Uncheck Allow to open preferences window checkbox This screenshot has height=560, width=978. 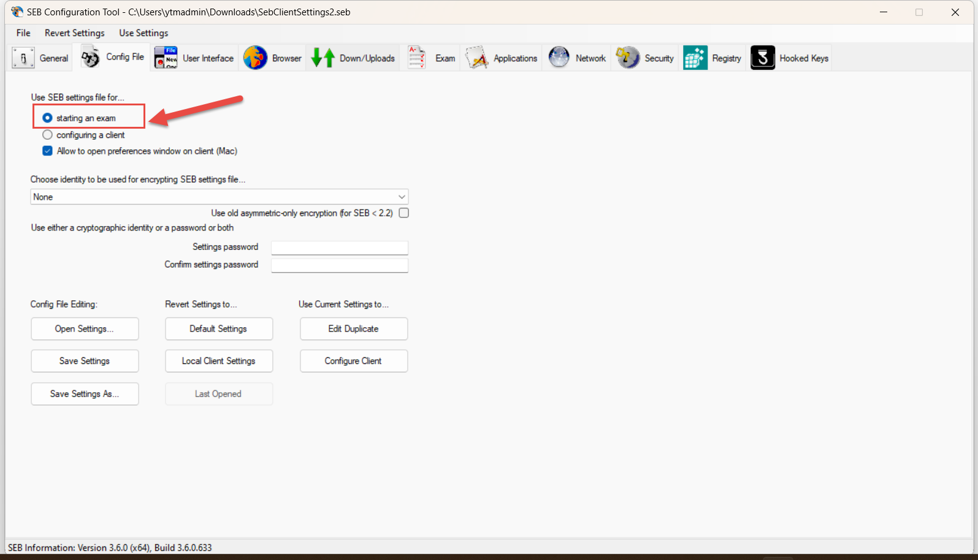(47, 151)
